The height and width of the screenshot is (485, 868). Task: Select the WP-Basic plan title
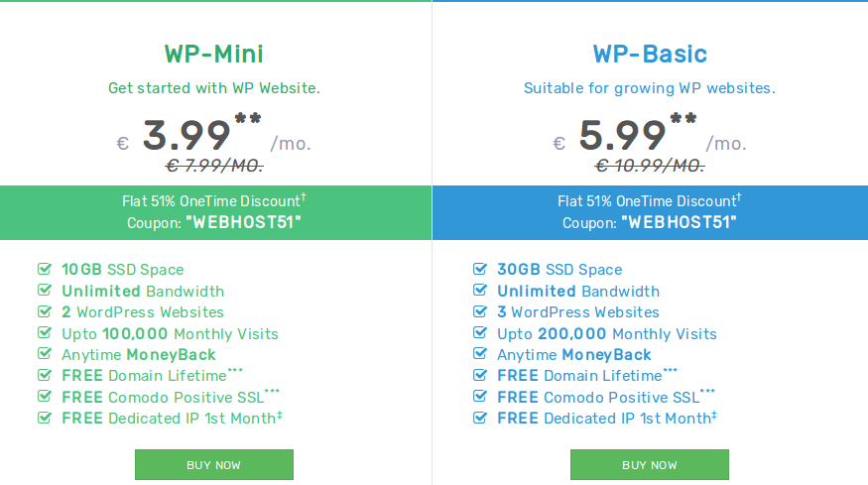click(650, 54)
